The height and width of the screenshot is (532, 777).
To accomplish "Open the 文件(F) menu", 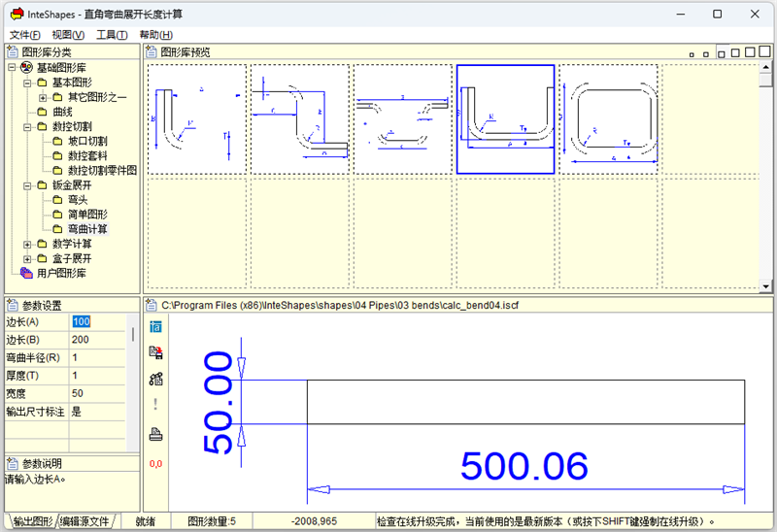I will (x=25, y=35).
